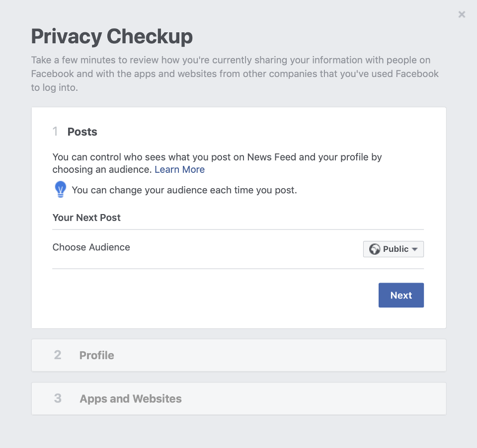The image size is (477, 448).
Task: Click the Posts description about News Feed
Action: 217,157
